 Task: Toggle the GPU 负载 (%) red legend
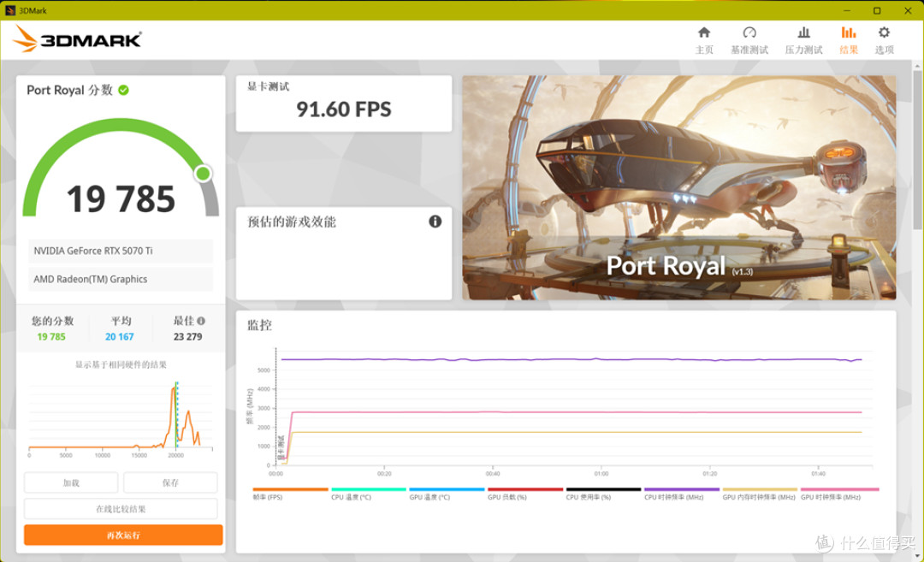tap(525, 494)
